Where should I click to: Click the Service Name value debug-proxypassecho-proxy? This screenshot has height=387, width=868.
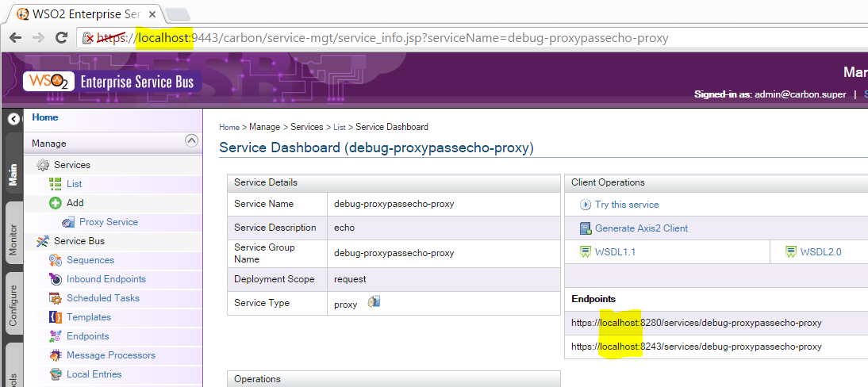pos(394,204)
